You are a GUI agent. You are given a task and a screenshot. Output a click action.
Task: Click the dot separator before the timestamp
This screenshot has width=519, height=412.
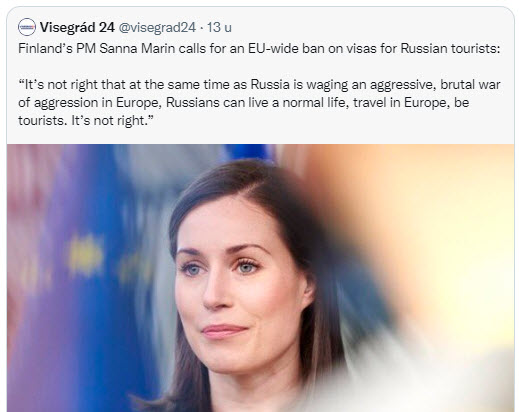201,28
